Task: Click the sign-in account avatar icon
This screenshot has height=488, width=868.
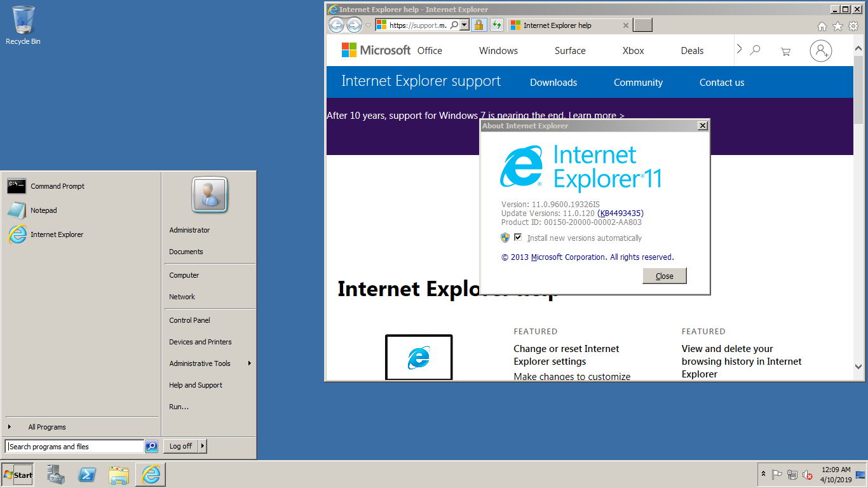Action: (x=821, y=51)
